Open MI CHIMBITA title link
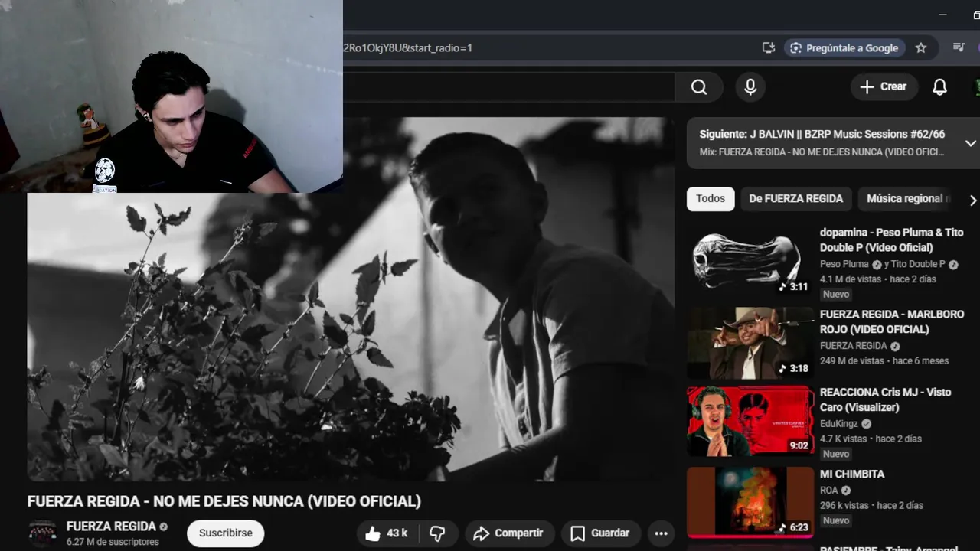 tap(852, 474)
